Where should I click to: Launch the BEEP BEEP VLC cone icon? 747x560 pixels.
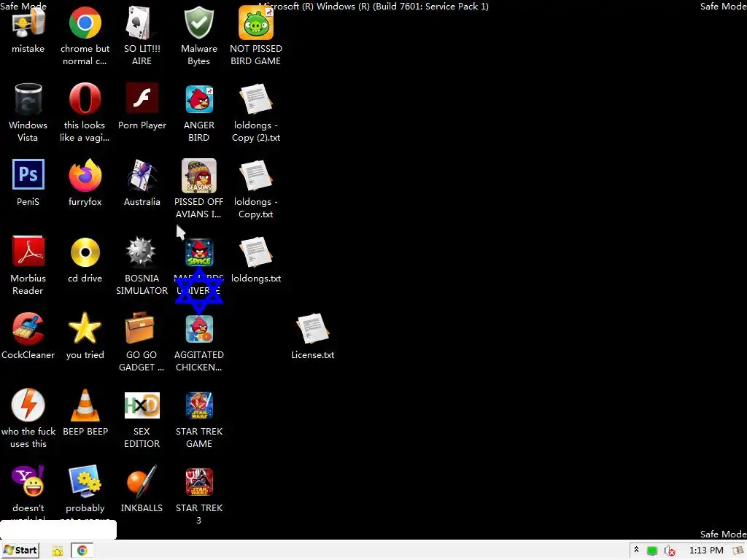pos(85,405)
